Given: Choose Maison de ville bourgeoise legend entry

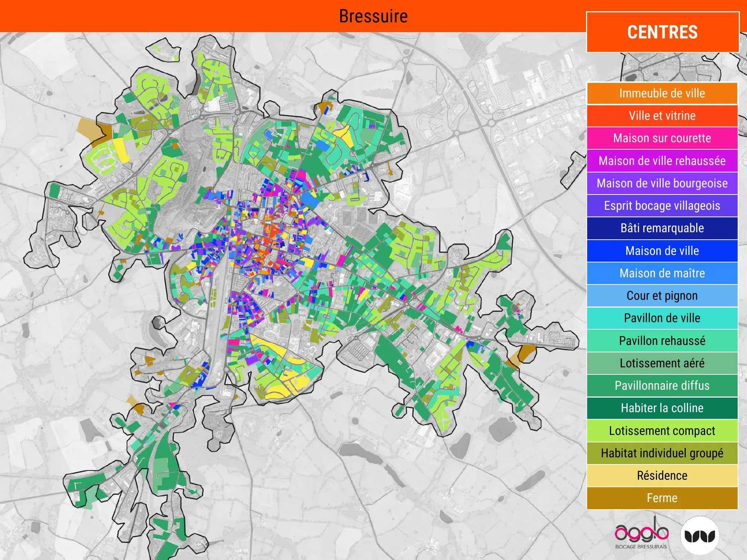Looking at the screenshot, I should click(x=662, y=183).
